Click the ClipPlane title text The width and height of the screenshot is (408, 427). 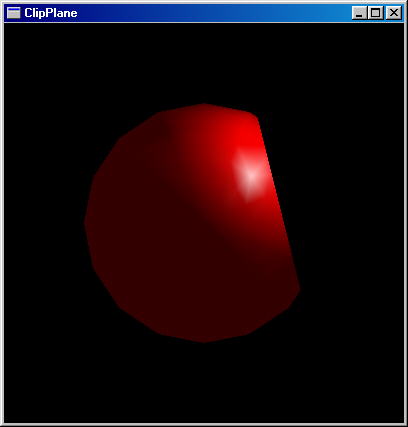click(51, 13)
